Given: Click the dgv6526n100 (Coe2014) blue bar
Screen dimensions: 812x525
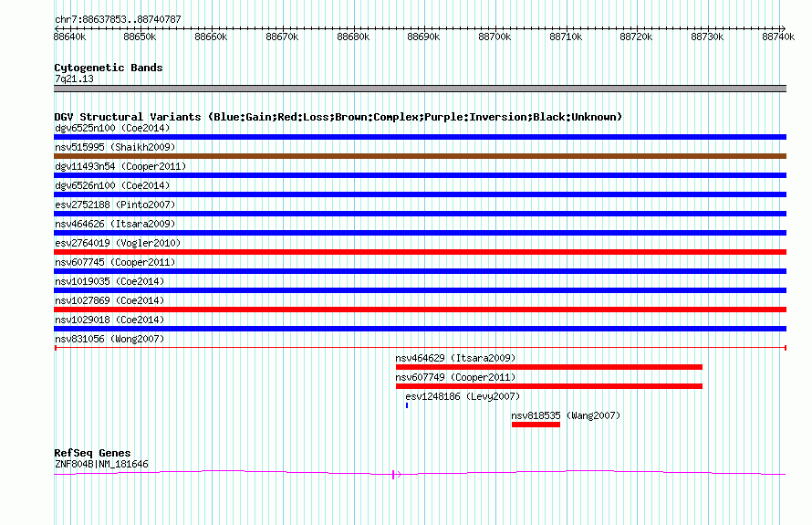Looking at the screenshot, I should pos(420,194).
